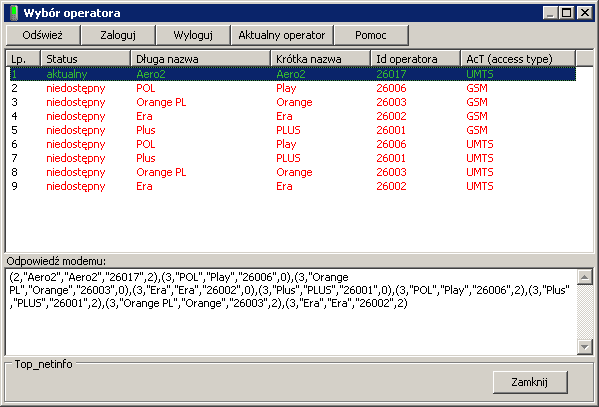Click operator id 26017
599x407 pixels.
click(x=391, y=74)
